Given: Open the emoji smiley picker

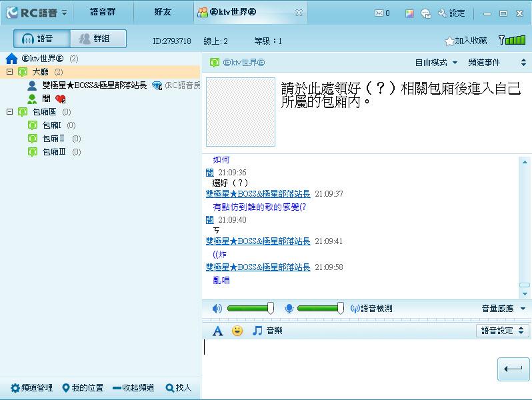Looking at the screenshot, I should coord(237,331).
